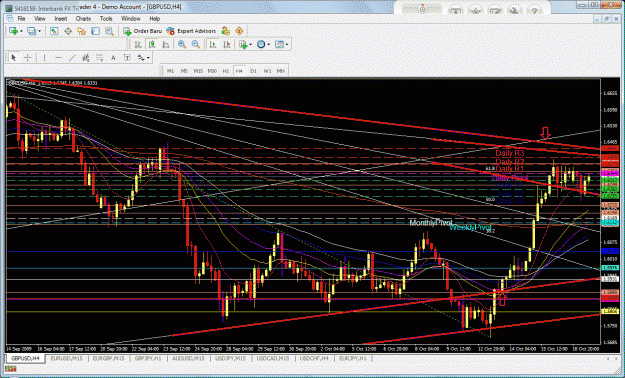Viewport: 625px width, 378px height.
Task: Switch timeframe to H1
Action: (x=226, y=71)
